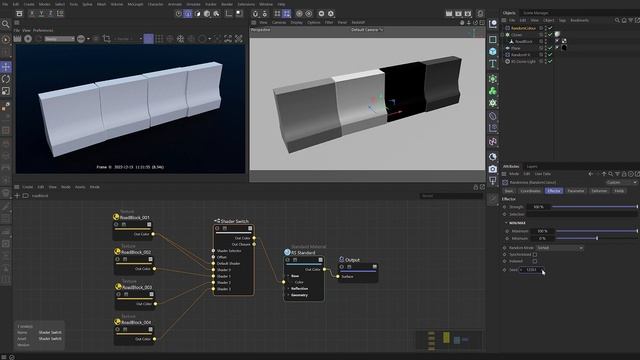This screenshot has width=640, height=360.
Task: Click the Seed input field
Action: [x=531, y=270]
